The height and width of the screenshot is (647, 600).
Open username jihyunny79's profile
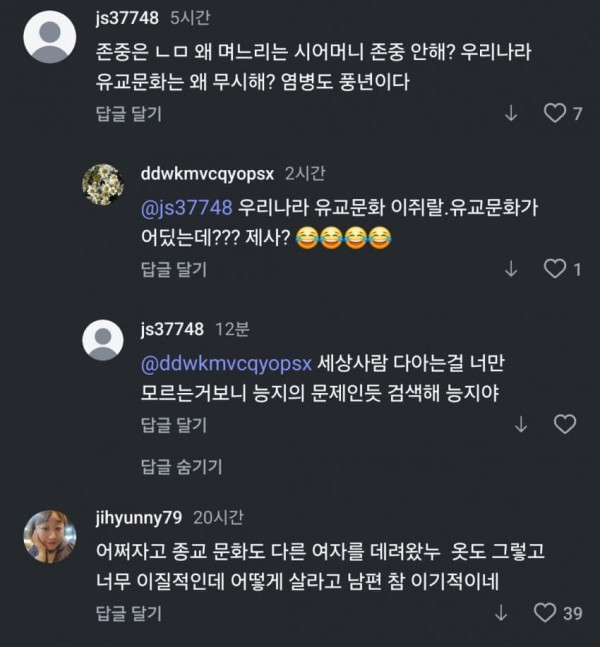pyautogui.click(x=139, y=518)
